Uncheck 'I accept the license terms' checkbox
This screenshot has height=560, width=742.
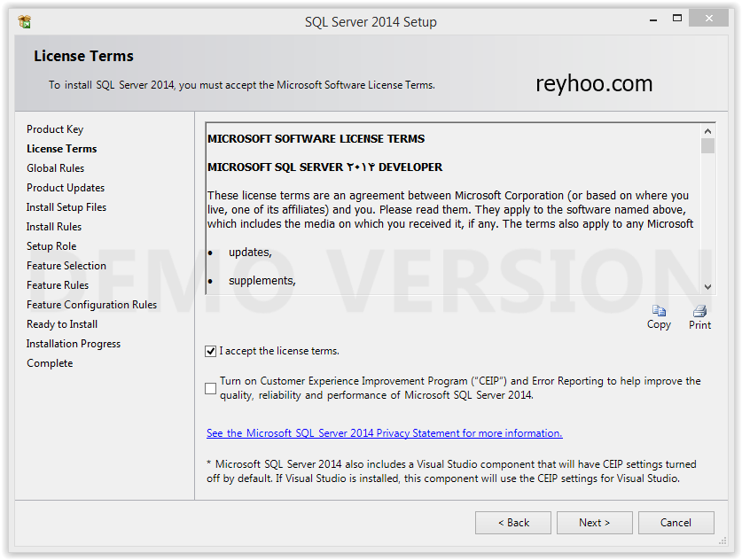tap(211, 351)
